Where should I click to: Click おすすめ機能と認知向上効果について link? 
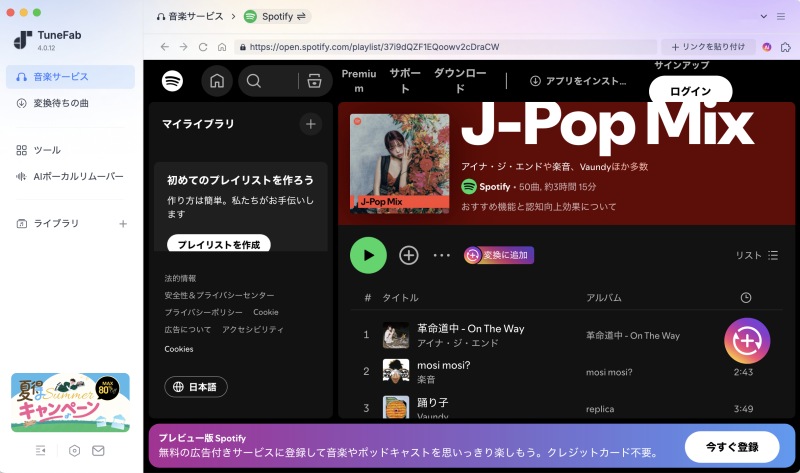(539, 207)
